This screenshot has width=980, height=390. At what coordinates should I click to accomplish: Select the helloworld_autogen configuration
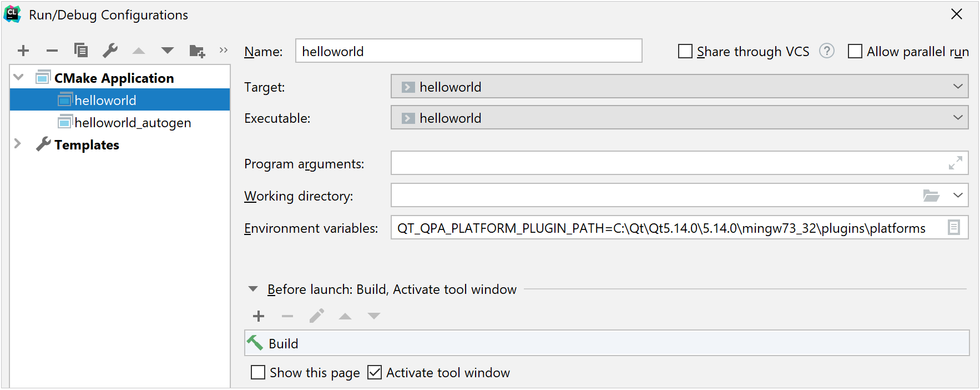[133, 123]
